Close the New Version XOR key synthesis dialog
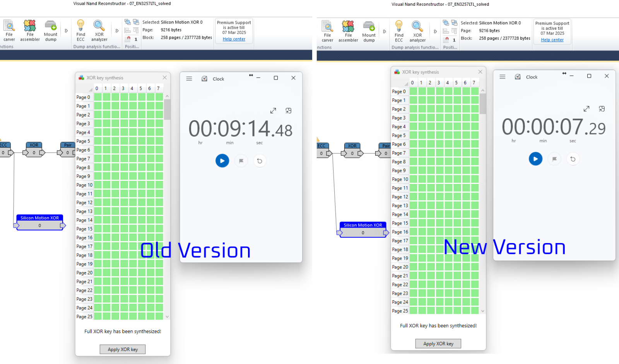Image resolution: width=619 pixels, height=364 pixels. click(480, 72)
